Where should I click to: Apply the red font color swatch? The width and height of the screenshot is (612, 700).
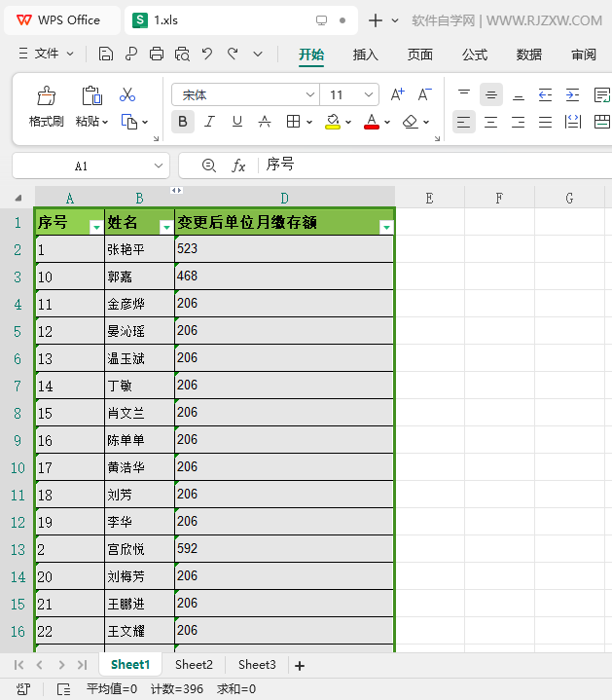point(372,122)
